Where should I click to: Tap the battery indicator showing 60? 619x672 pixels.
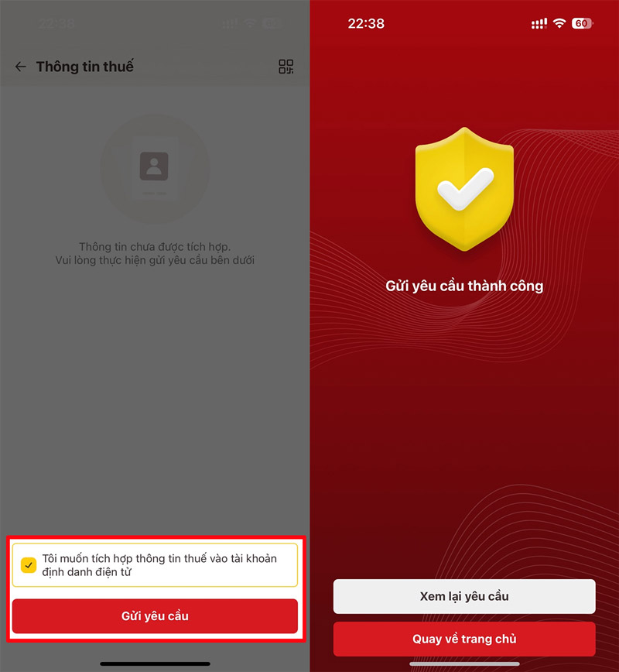tap(582, 23)
